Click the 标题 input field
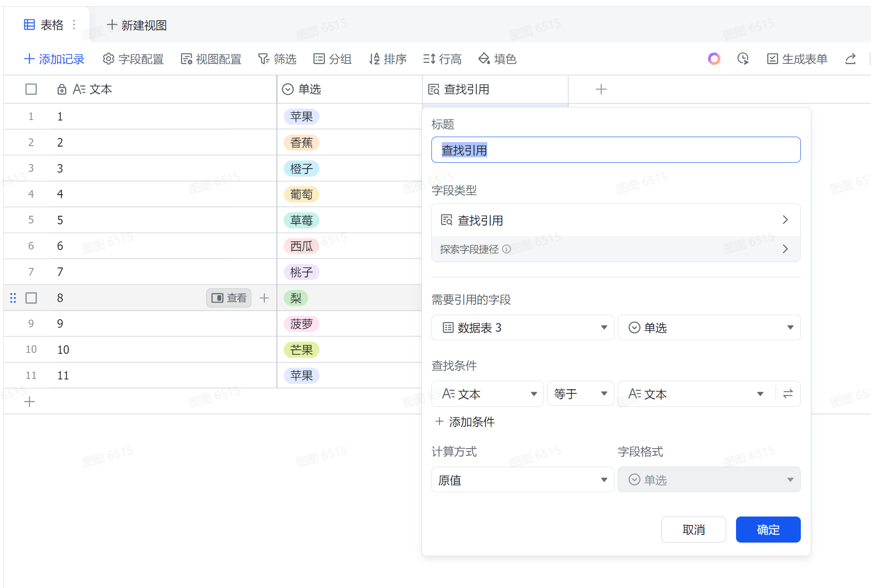This screenshot has height=588, width=871. [616, 150]
